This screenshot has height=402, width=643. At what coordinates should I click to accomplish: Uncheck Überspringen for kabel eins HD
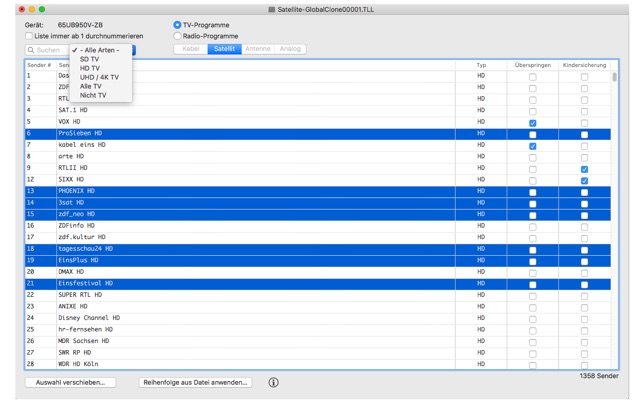[x=533, y=146]
